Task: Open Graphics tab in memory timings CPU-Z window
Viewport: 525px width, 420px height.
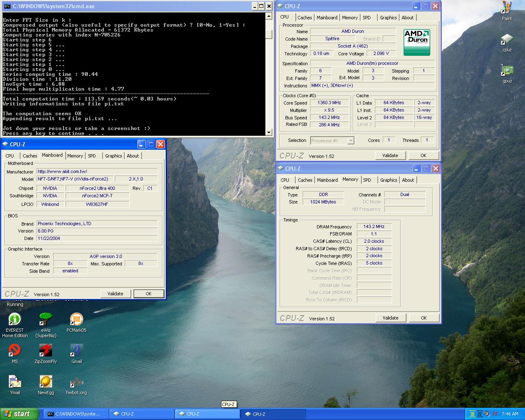Action: (388, 180)
